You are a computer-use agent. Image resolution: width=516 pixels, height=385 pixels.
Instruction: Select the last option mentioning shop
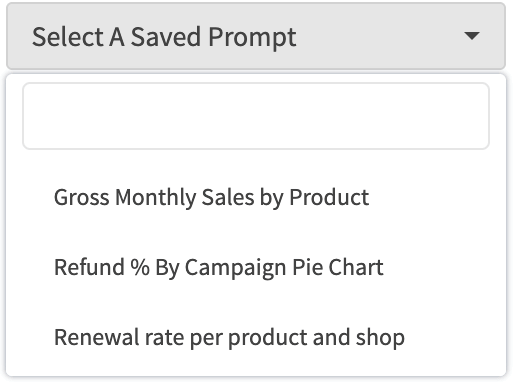pos(256,337)
